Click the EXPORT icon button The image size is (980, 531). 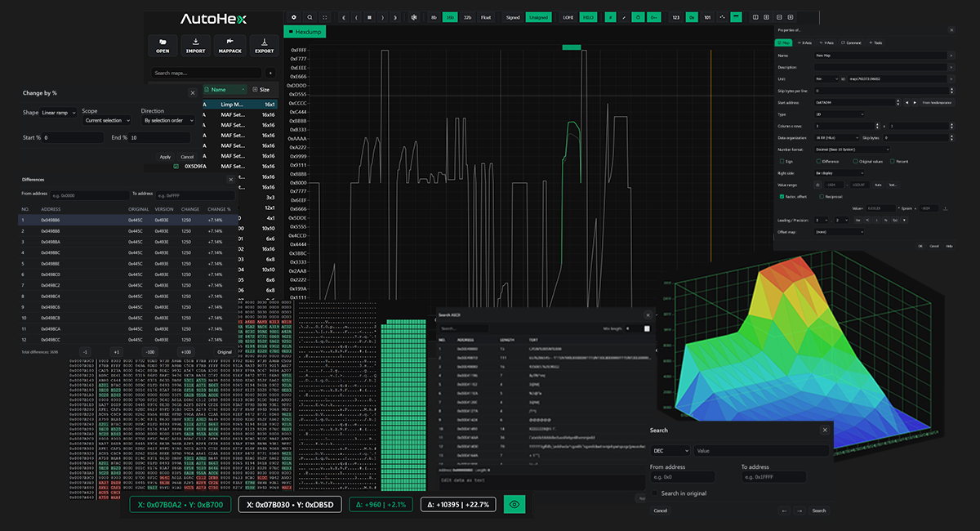coord(264,46)
